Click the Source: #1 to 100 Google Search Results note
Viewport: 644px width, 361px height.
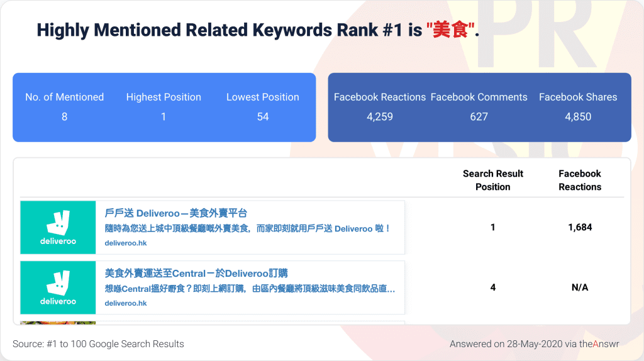98,344
